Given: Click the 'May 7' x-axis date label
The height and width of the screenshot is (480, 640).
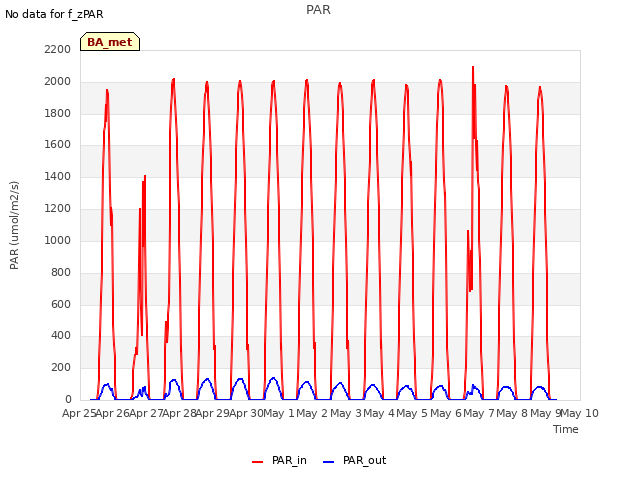Looking at the screenshot, I should (479, 413).
